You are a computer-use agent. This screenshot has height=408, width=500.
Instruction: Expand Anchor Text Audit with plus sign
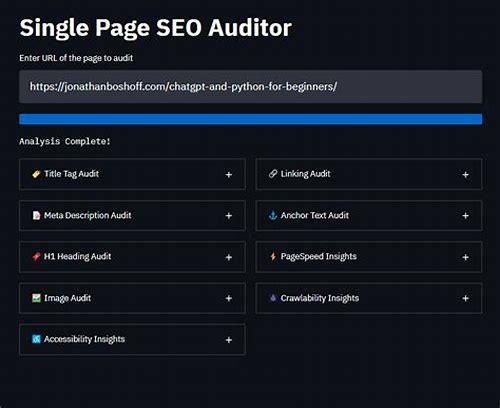pos(465,216)
